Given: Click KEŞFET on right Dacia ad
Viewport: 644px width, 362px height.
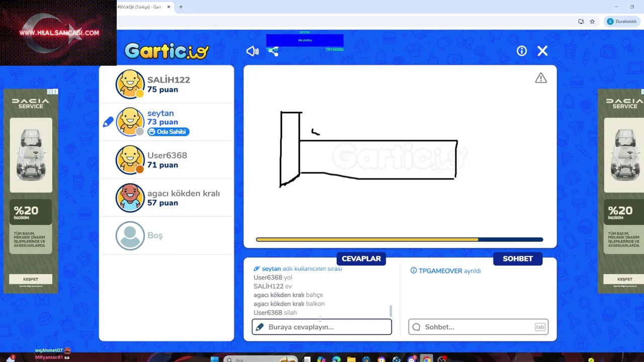Looking at the screenshot, I should point(625,279).
